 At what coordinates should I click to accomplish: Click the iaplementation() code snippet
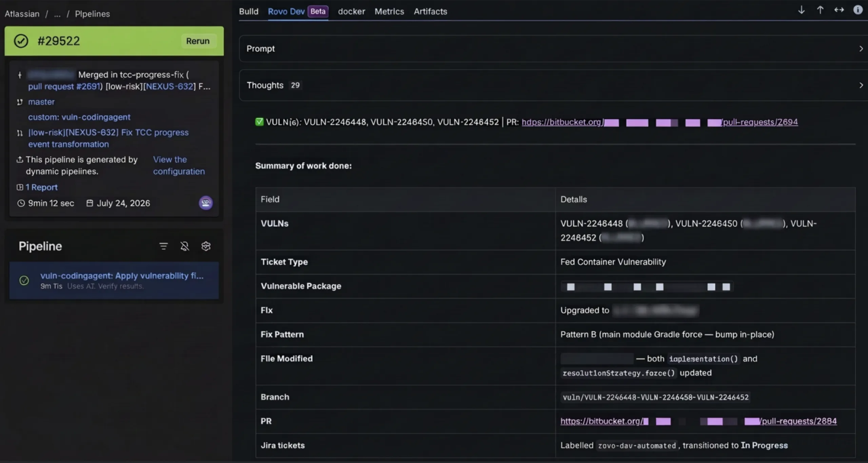pos(703,359)
